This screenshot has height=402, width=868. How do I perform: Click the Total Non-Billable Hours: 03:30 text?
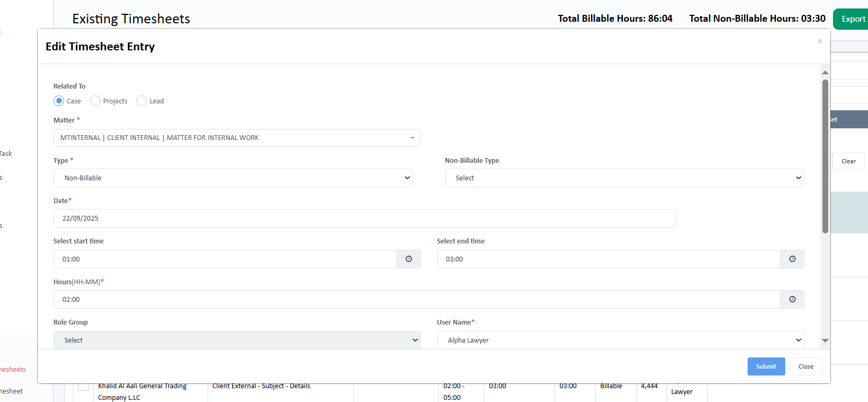coord(757,19)
